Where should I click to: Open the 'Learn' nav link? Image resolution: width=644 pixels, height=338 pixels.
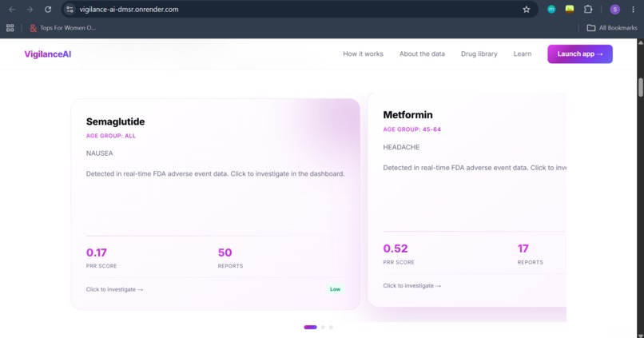point(522,54)
